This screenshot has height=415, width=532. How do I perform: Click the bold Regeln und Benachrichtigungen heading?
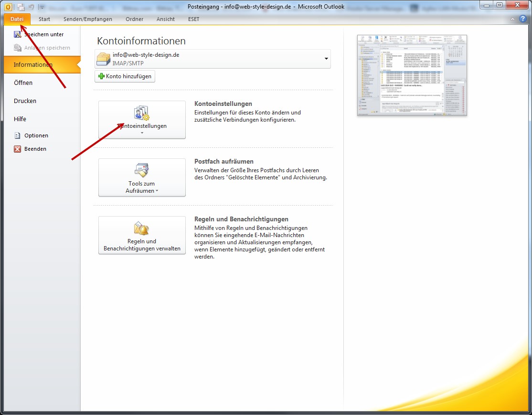point(241,219)
